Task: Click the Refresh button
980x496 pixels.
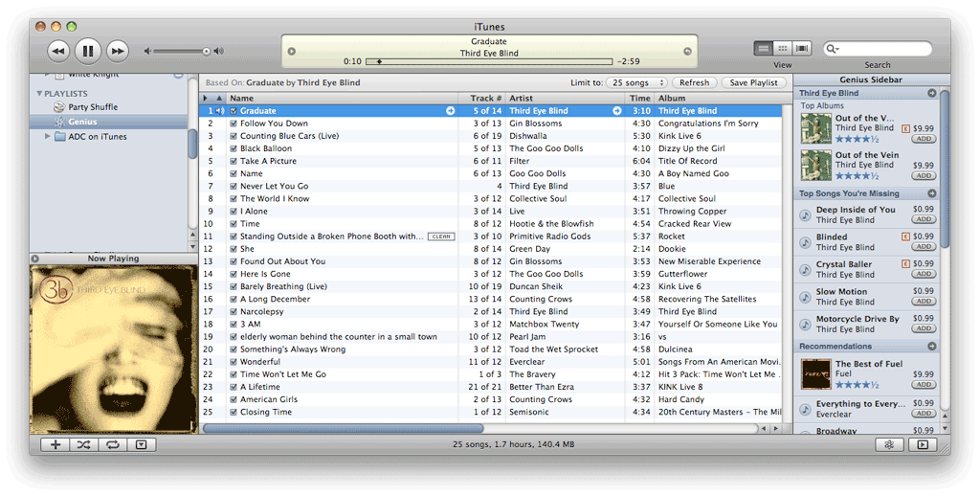Action: (x=695, y=82)
